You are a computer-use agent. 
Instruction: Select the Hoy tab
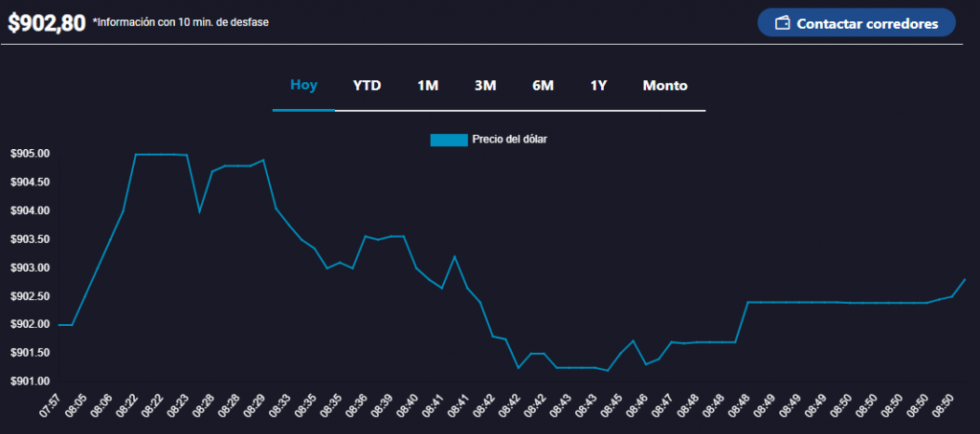[303, 85]
